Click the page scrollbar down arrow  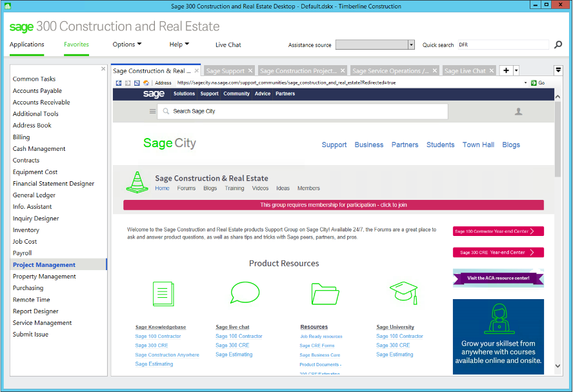(x=558, y=366)
